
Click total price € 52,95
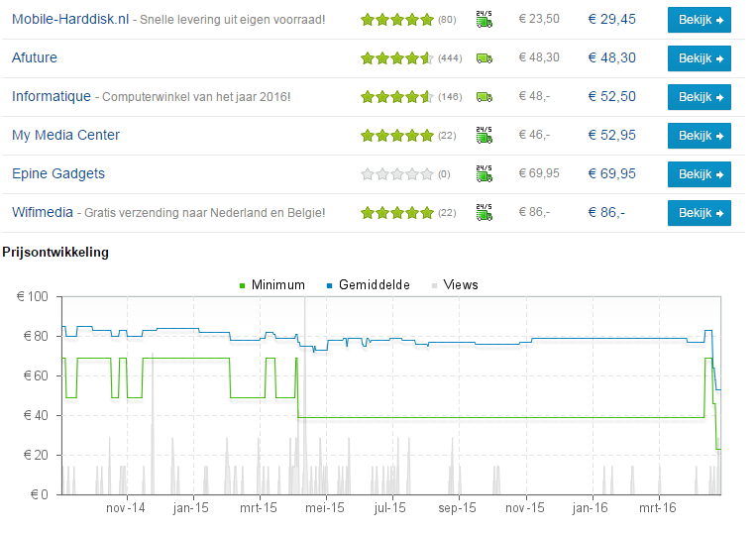pyautogui.click(x=612, y=135)
